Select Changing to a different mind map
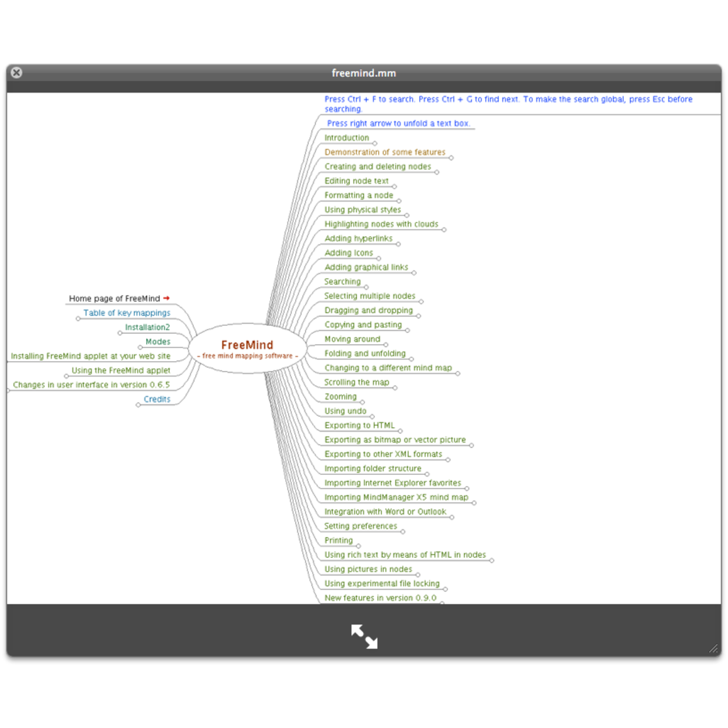728x728 pixels. coord(388,368)
